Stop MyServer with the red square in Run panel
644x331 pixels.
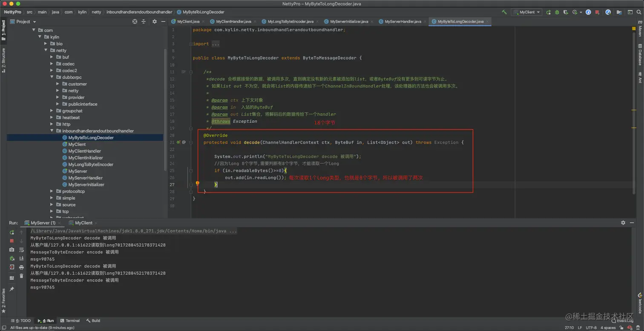12,241
